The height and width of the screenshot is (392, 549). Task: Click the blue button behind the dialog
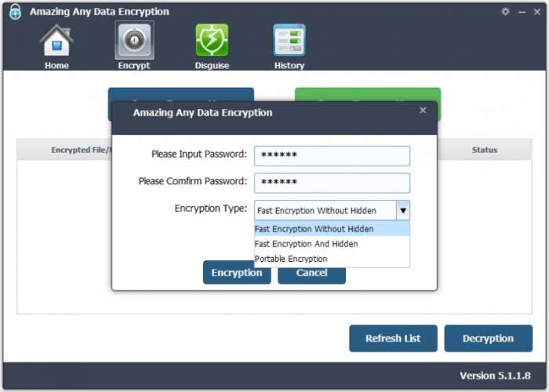(x=181, y=95)
